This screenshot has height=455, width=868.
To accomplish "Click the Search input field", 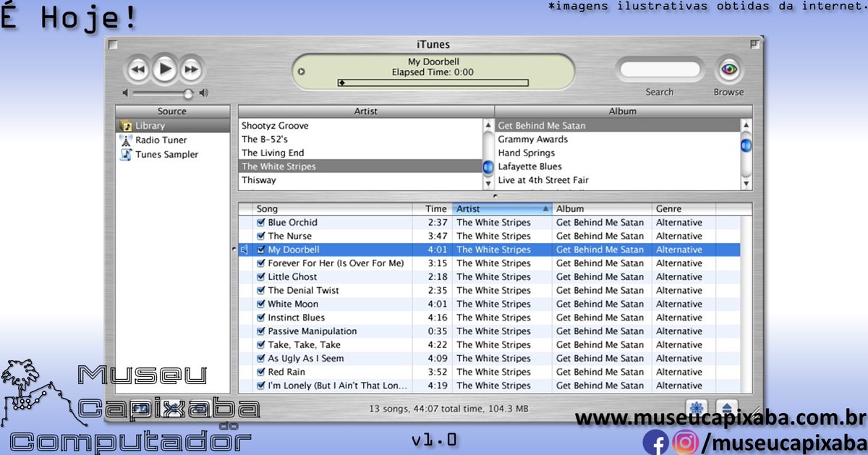I will (660, 70).
